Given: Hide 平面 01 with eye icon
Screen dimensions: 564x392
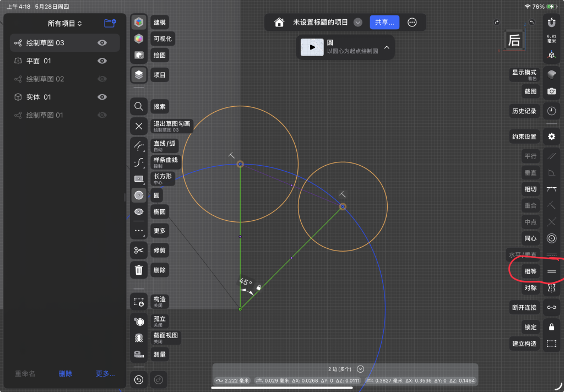Looking at the screenshot, I should (x=102, y=61).
